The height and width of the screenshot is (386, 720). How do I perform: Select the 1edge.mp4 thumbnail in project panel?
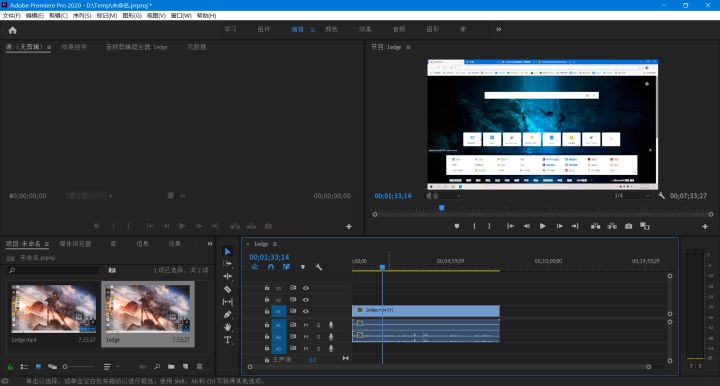(53, 308)
